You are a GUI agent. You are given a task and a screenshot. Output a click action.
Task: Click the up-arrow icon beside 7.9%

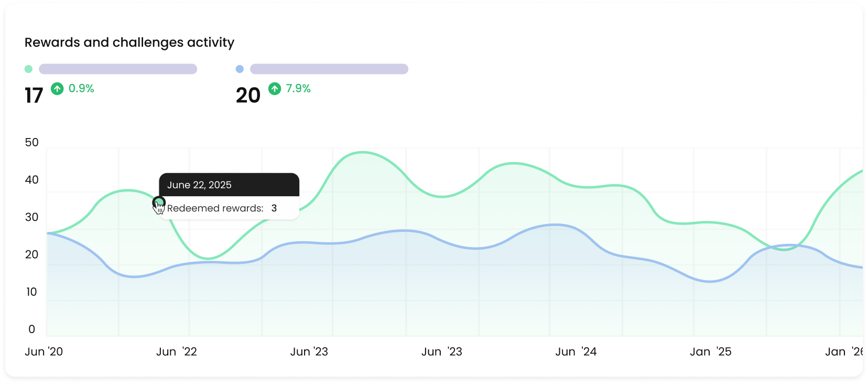tap(275, 89)
